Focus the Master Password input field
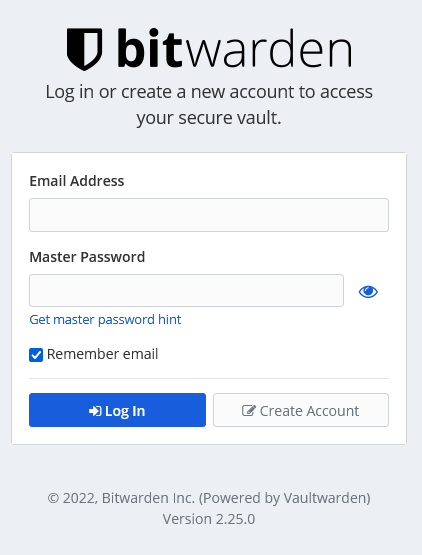This screenshot has height=555, width=422. [187, 290]
